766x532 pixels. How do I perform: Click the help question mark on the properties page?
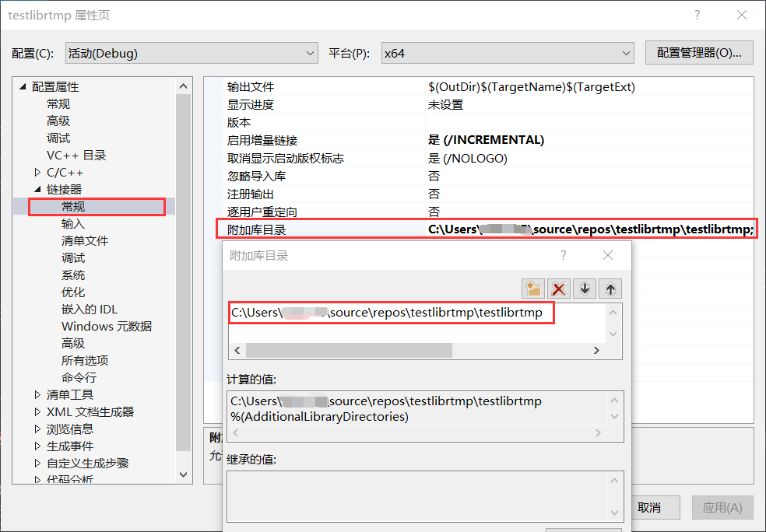pos(697,15)
